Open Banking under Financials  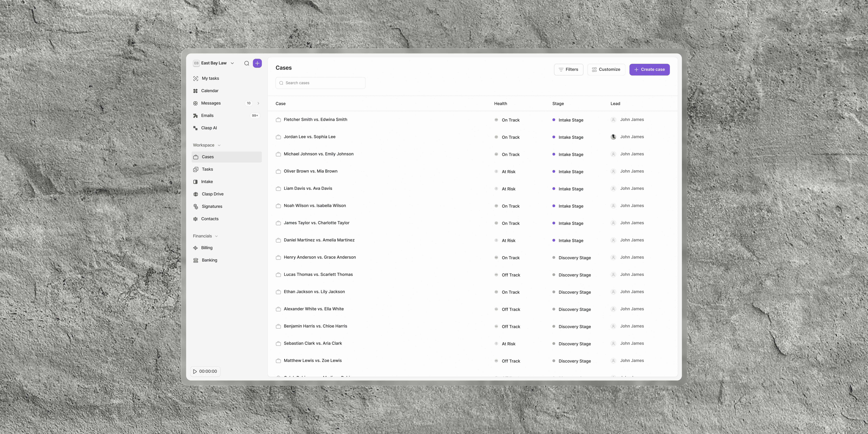tap(209, 260)
